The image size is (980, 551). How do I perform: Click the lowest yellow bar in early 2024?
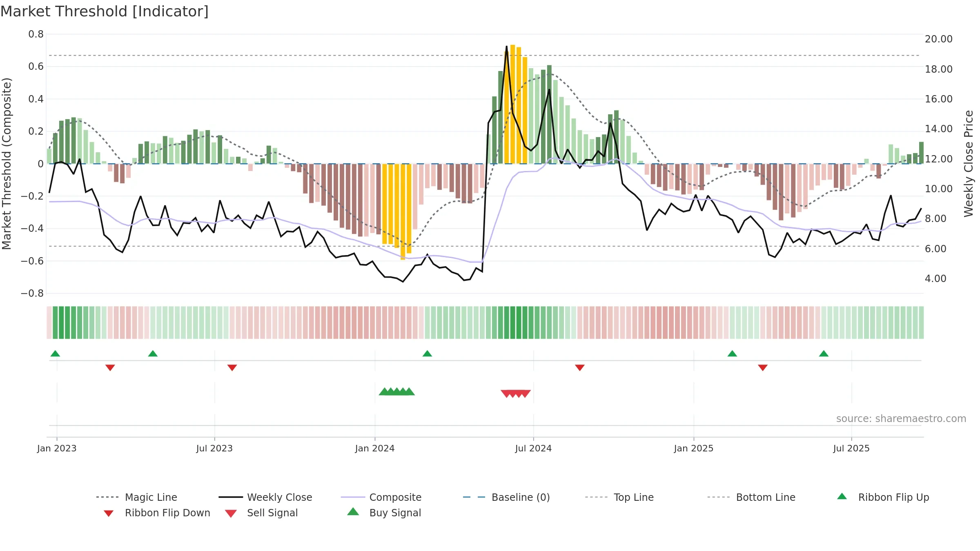tap(403, 211)
